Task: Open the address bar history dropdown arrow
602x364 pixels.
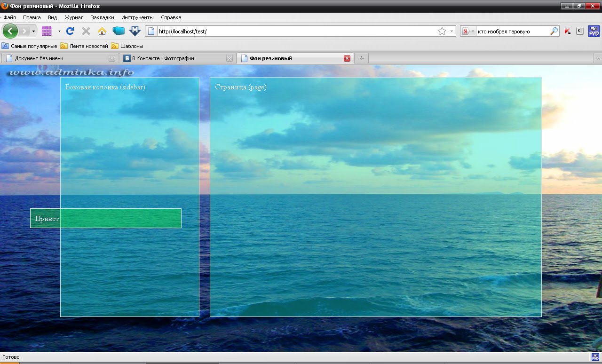Action: [x=452, y=32]
